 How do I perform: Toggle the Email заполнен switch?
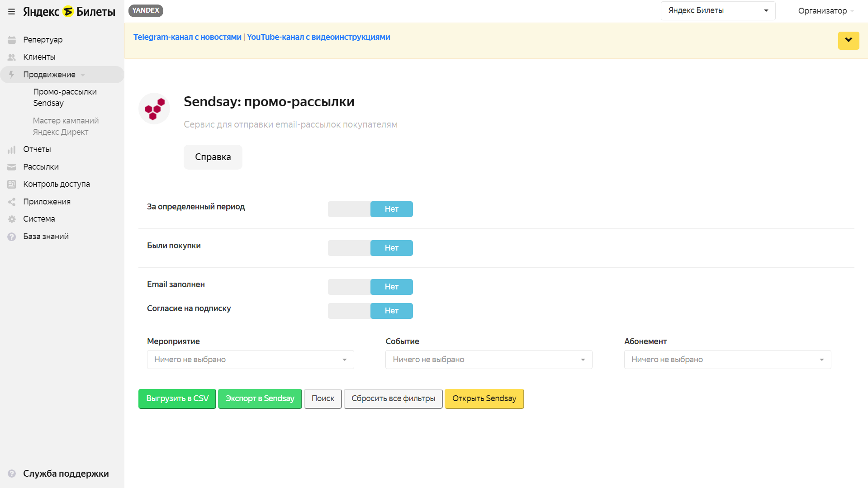point(370,287)
